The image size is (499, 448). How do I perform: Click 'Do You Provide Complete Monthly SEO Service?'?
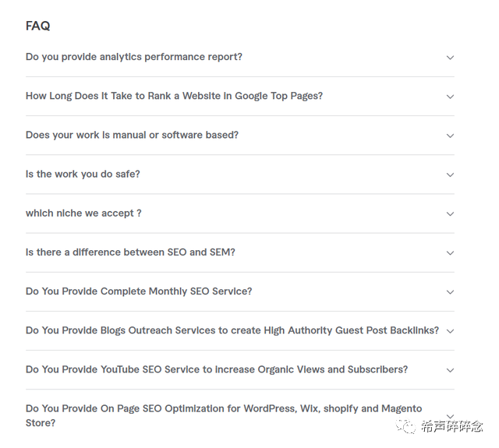[139, 291]
